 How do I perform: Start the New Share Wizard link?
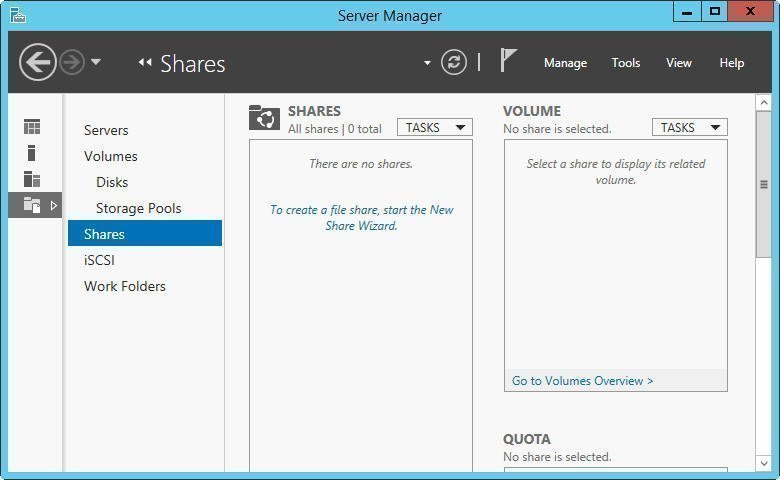pyautogui.click(x=361, y=218)
